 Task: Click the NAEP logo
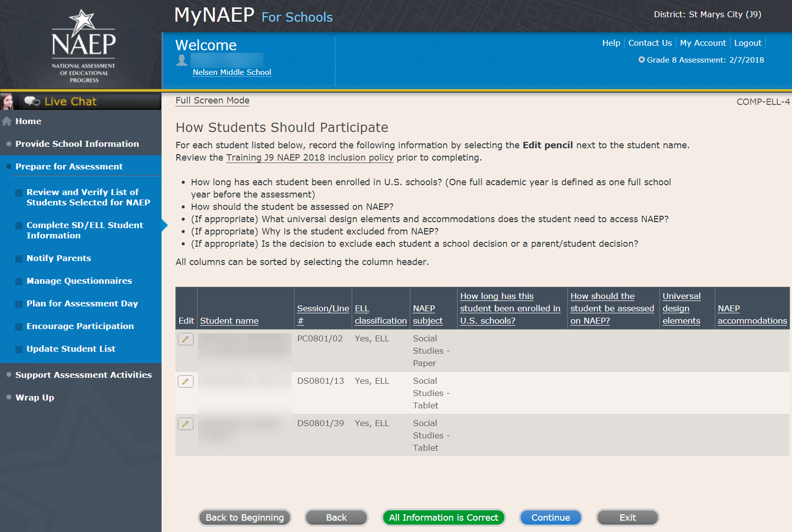[x=84, y=46]
